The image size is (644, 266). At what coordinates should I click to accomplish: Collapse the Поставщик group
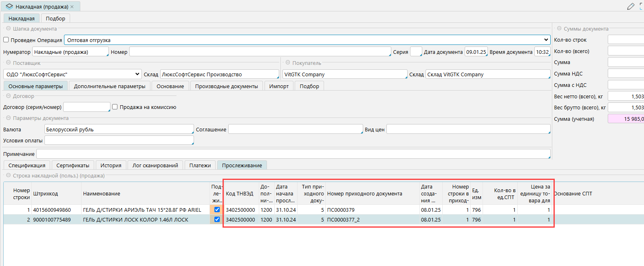8,63
